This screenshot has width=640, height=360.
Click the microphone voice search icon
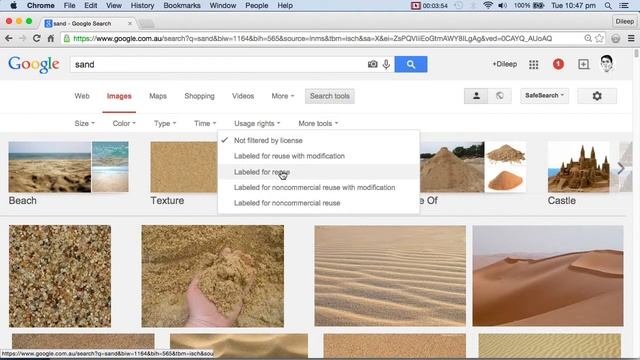[386, 64]
